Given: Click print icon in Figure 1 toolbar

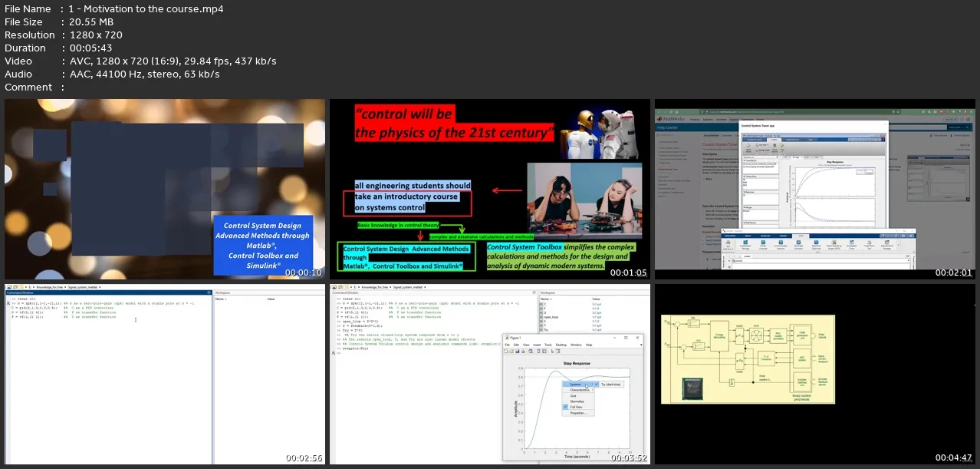Looking at the screenshot, I should [523, 351].
